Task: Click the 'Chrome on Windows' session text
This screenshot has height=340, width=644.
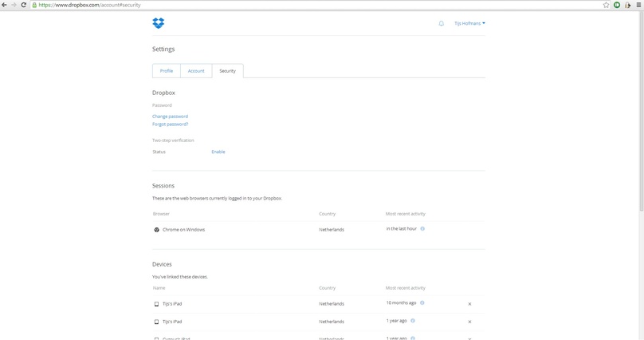Action: pyautogui.click(x=183, y=230)
